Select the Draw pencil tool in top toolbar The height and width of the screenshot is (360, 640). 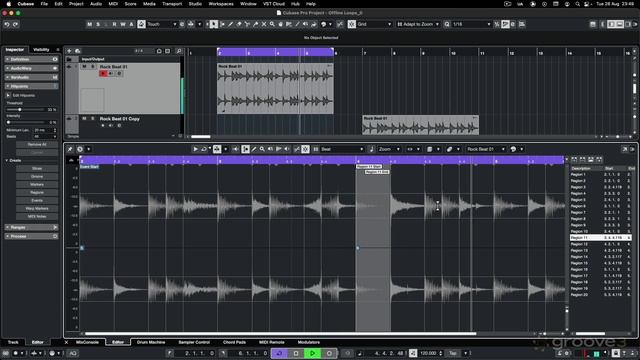[231, 24]
